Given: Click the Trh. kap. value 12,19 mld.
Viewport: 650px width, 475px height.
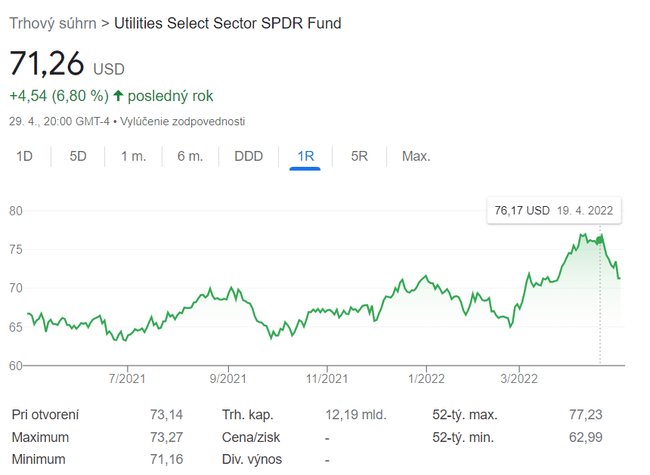Looking at the screenshot, I should (355, 414).
